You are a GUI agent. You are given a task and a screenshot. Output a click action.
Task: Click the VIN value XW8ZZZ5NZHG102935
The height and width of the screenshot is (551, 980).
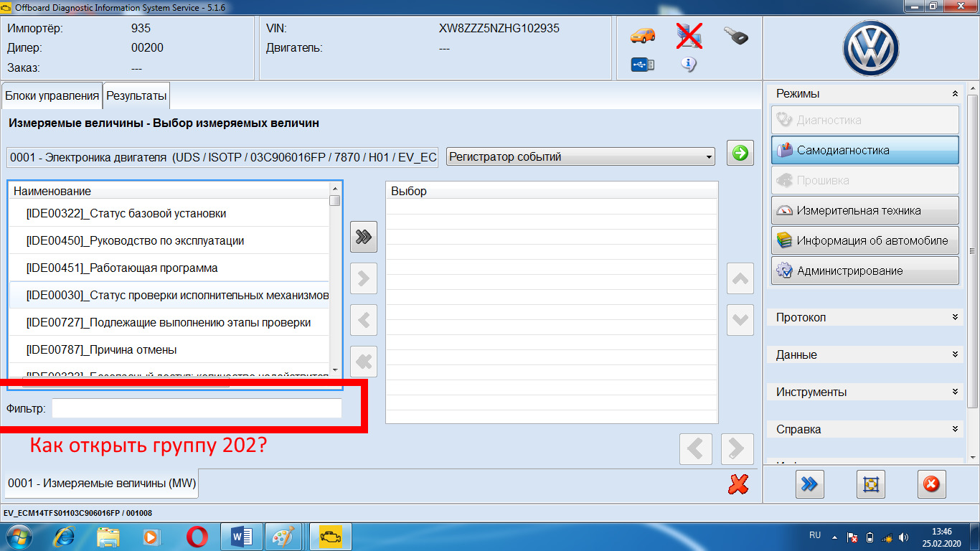click(x=499, y=29)
